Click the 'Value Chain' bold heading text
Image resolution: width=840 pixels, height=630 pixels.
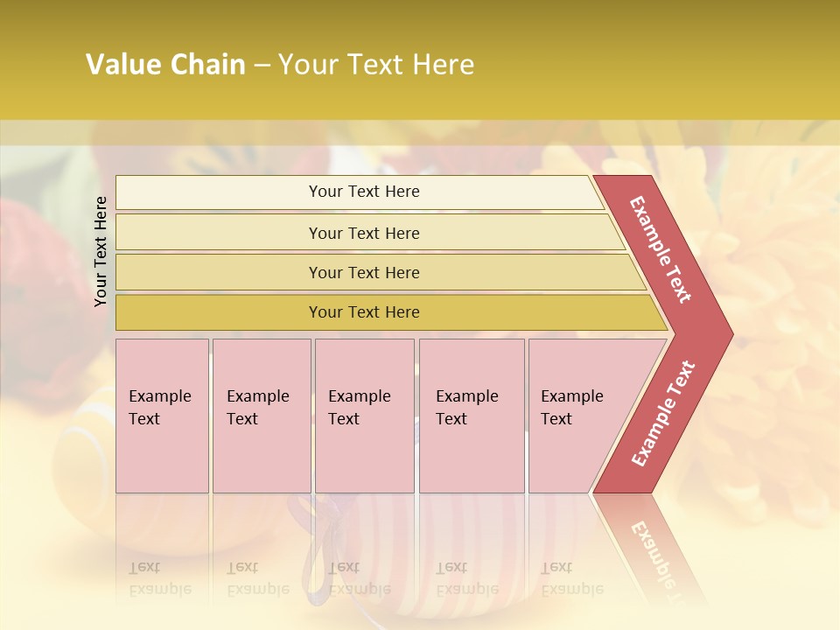pyautogui.click(x=165, y=64)
